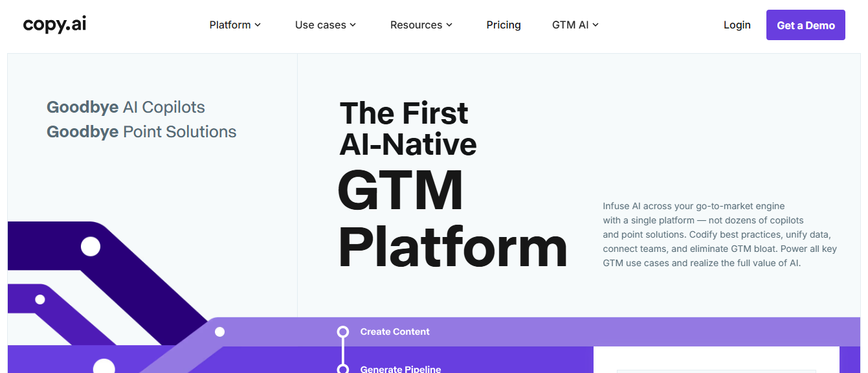Click the GTM Platform headline
This screenshot has width=868, height=373.
click(x=452, y=219)
